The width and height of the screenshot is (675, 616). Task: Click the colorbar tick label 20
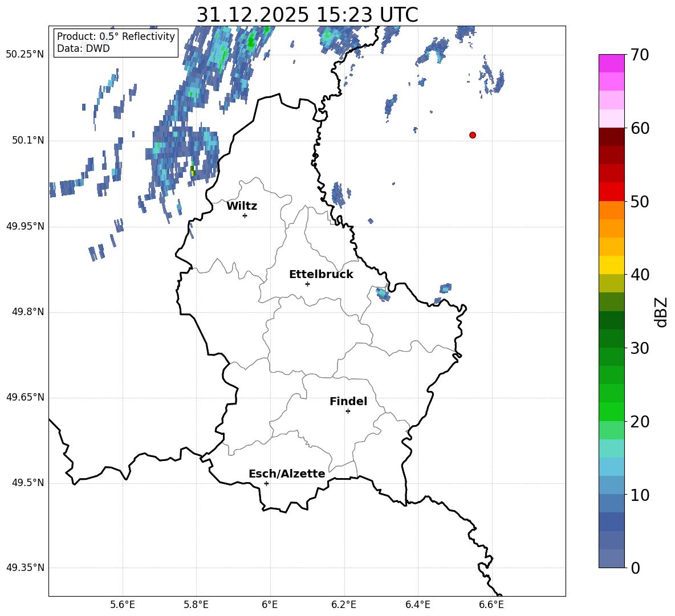click(x=640, y=422)
